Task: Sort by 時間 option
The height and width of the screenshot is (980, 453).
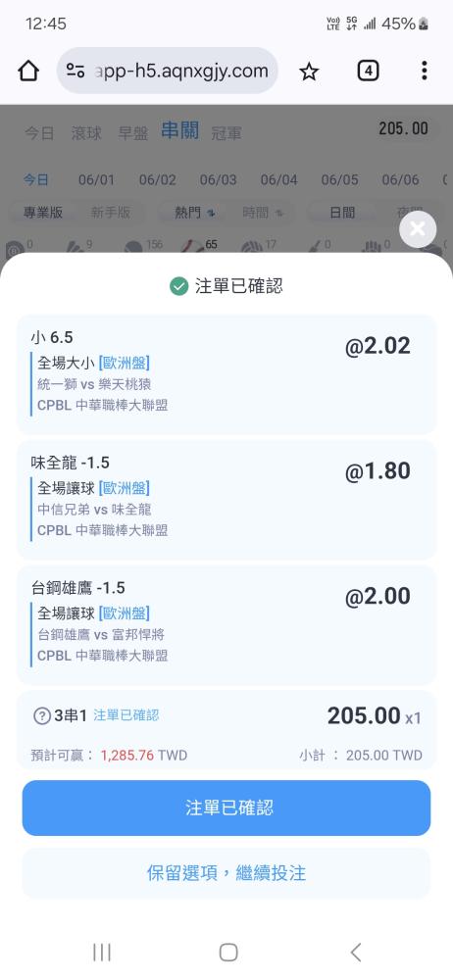Action: [262, 213]
